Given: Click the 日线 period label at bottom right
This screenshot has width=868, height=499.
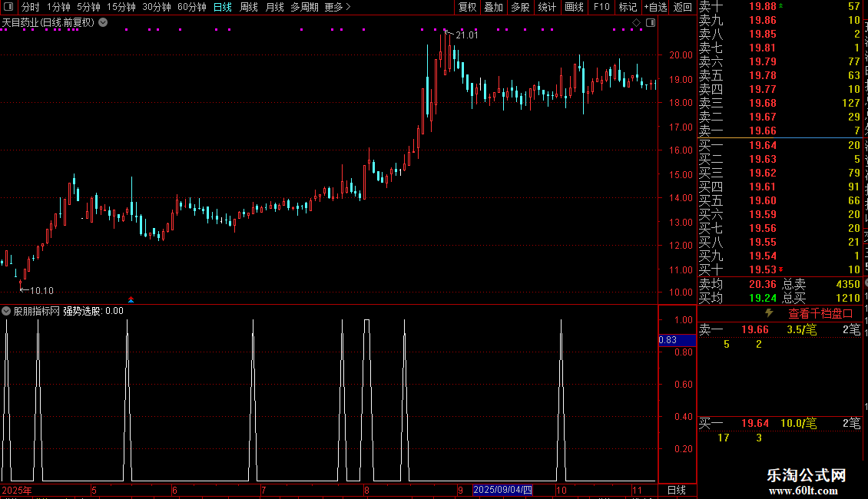Looking at the screenshot, I should click(x=677, y=490).
